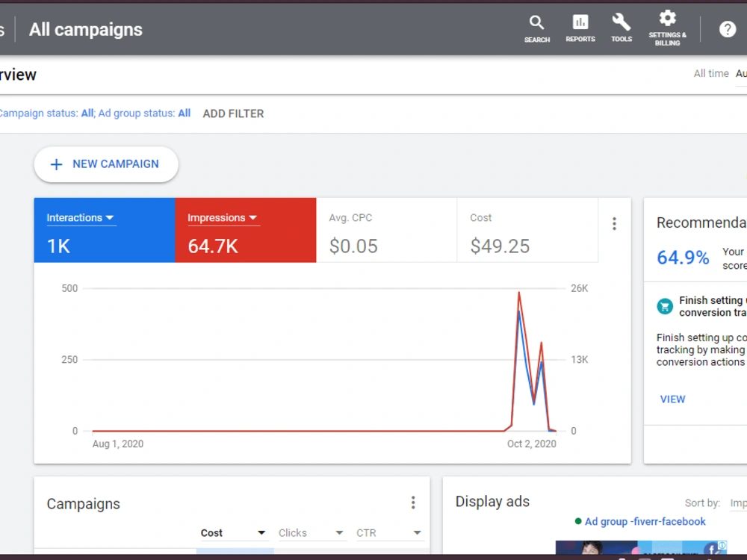Click the $49.25 cost value

tap(500, 246)
